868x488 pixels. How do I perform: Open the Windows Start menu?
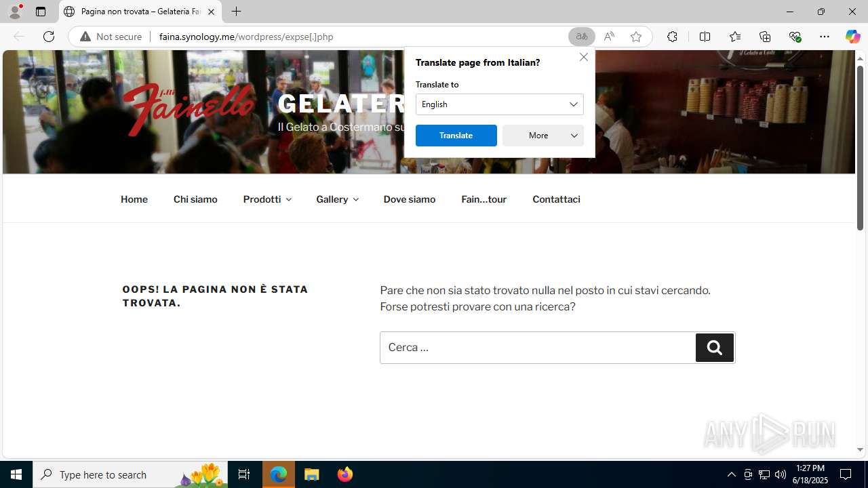(16, 474)
